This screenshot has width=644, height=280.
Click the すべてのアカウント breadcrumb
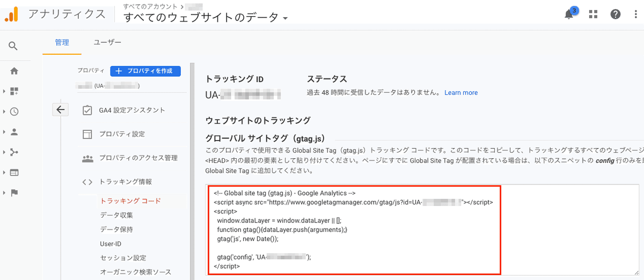click(151, 6)
